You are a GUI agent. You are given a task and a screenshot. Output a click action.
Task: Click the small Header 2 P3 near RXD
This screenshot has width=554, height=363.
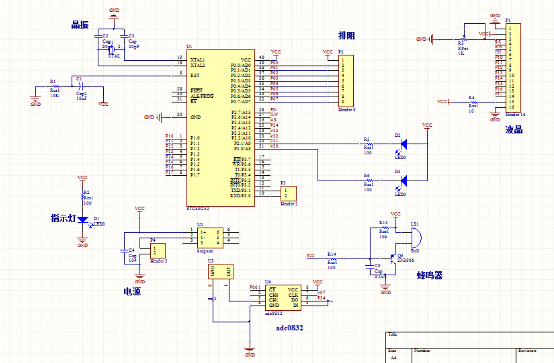pos(289,193)
